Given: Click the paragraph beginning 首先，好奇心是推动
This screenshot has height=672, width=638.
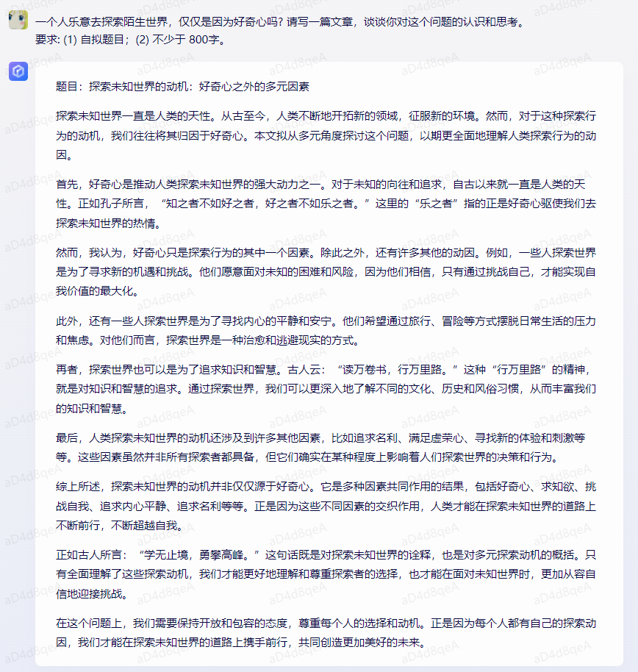Looking at the screenshot, I should click(326, 204).
